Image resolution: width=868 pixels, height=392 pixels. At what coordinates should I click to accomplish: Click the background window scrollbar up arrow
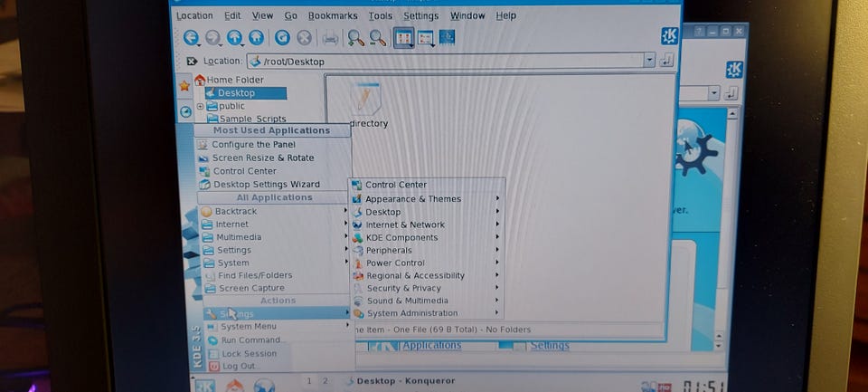(732, 114)
